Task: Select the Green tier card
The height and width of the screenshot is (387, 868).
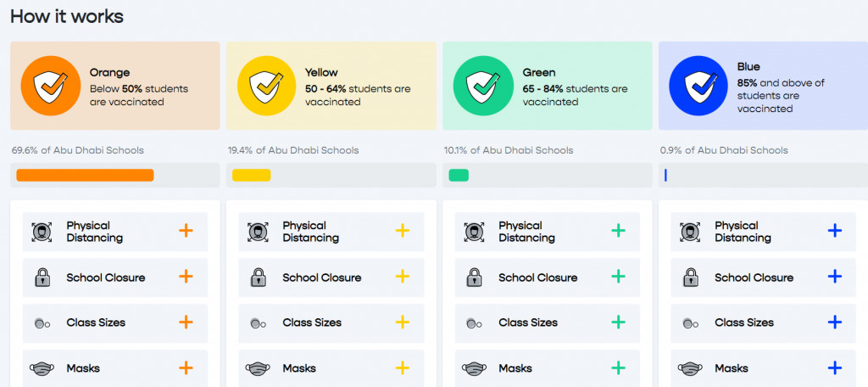Action: pyautogui.click(x=547, y=86)
